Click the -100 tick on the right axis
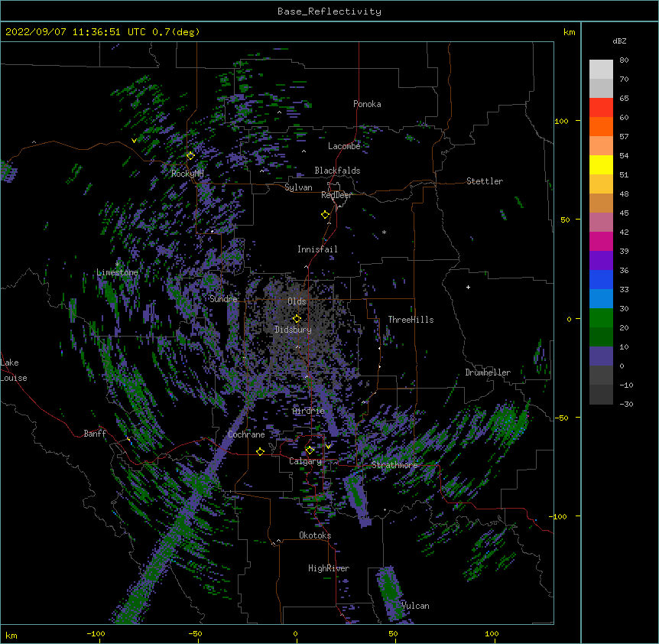Viewport: 659px width, 644px height. [559, 516]
